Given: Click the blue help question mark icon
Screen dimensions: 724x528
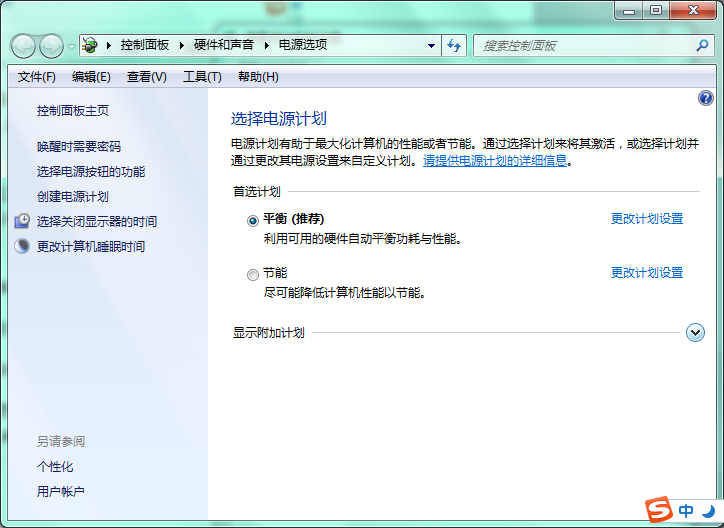Looking at the screenshot, I should pyautogui.click(x=706, y=98).
